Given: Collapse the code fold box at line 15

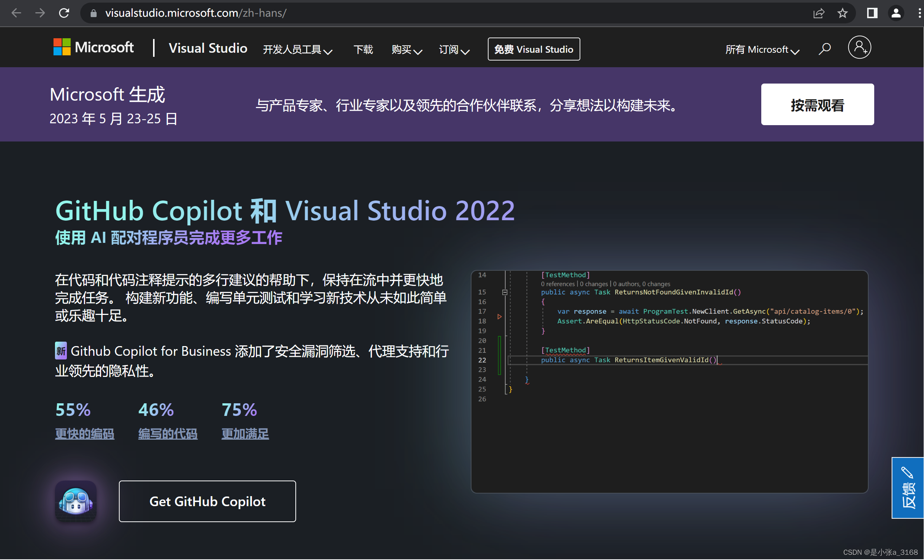Looking at the screenshot, I should coord(505,292).
